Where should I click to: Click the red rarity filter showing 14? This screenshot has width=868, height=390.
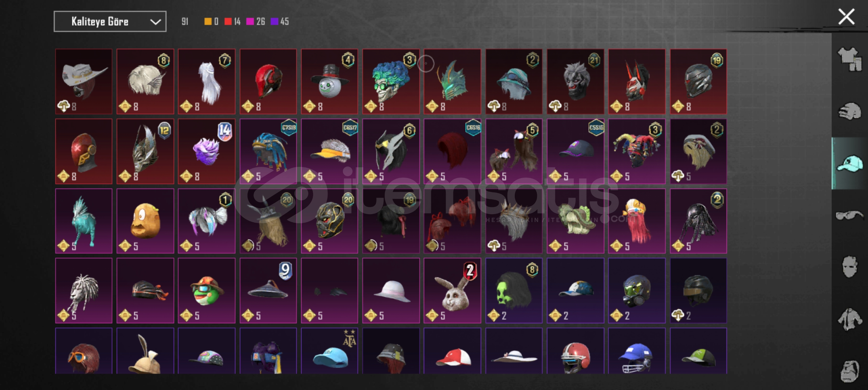pyautogui.click(x=232, y=21)
